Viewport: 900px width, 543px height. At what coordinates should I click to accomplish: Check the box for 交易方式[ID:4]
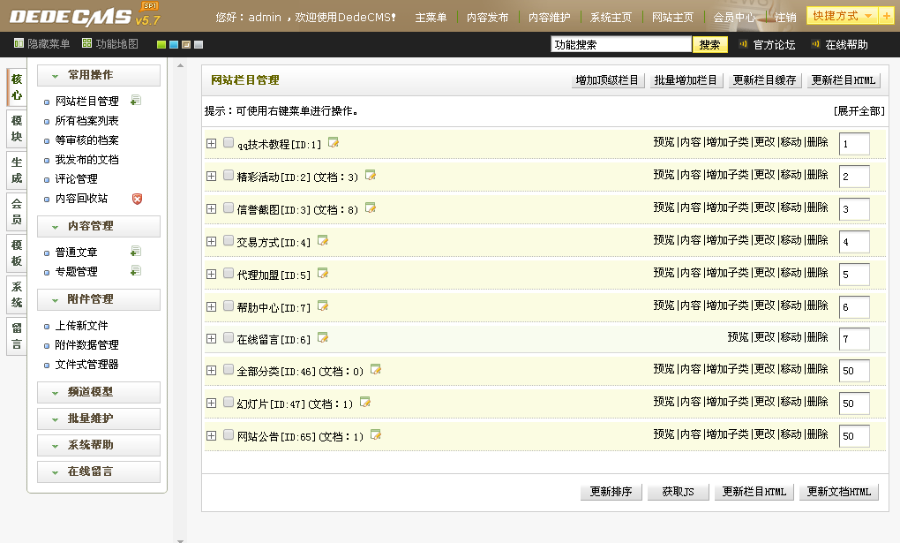coord(228,241)
